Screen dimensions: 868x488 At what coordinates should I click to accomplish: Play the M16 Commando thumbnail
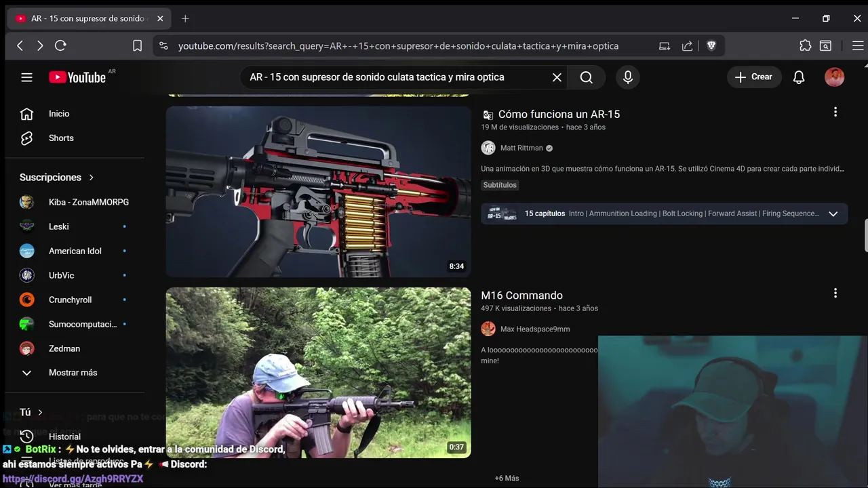coord(318,373)
